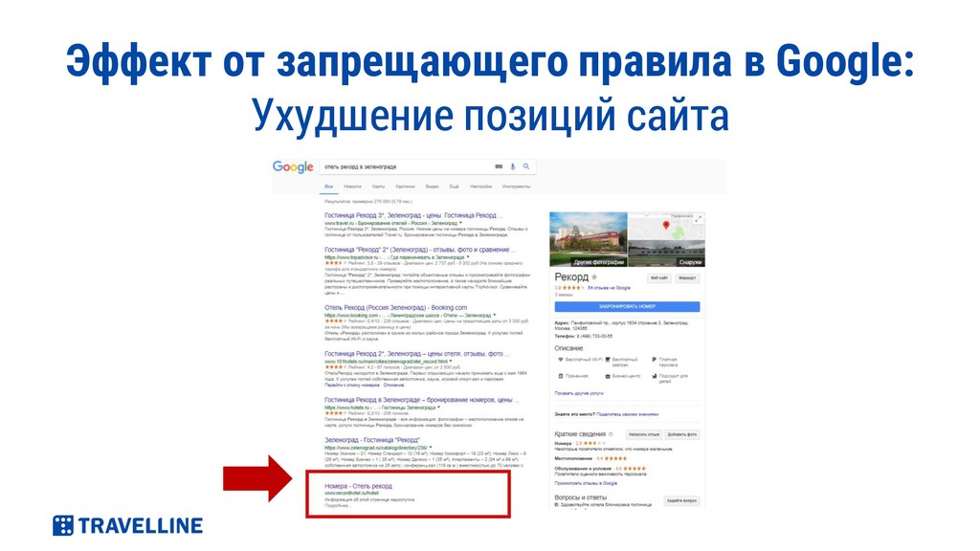Open the 'Настройки' menu
Screen dimensions: 980x551
(x=480, y=187)
